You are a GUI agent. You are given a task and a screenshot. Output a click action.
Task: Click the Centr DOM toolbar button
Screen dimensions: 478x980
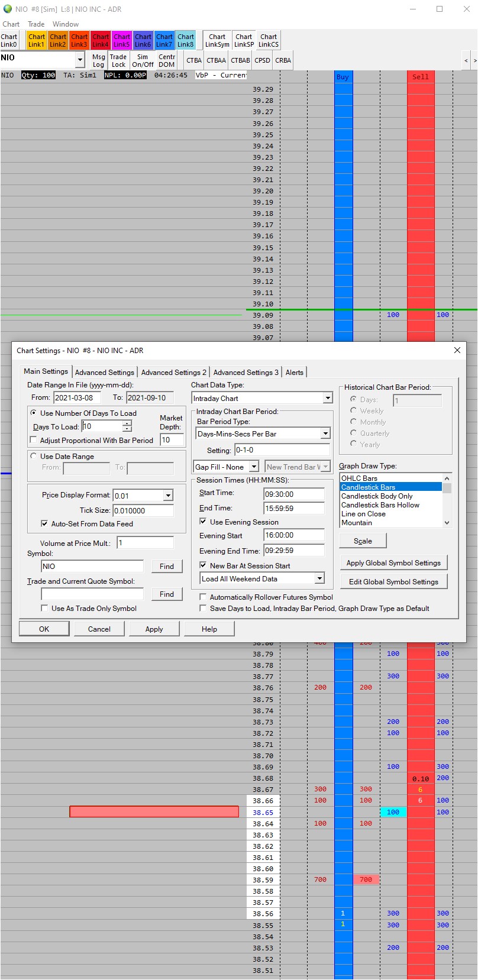[166, 61]
